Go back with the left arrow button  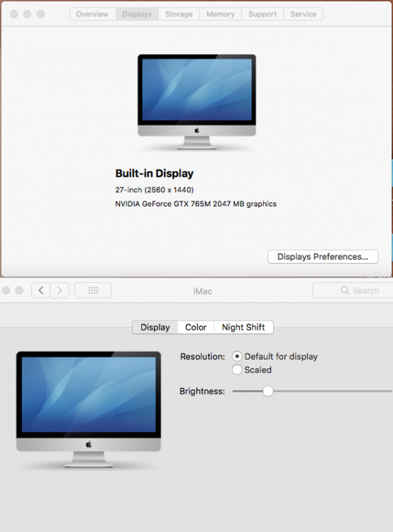(41, 290)
